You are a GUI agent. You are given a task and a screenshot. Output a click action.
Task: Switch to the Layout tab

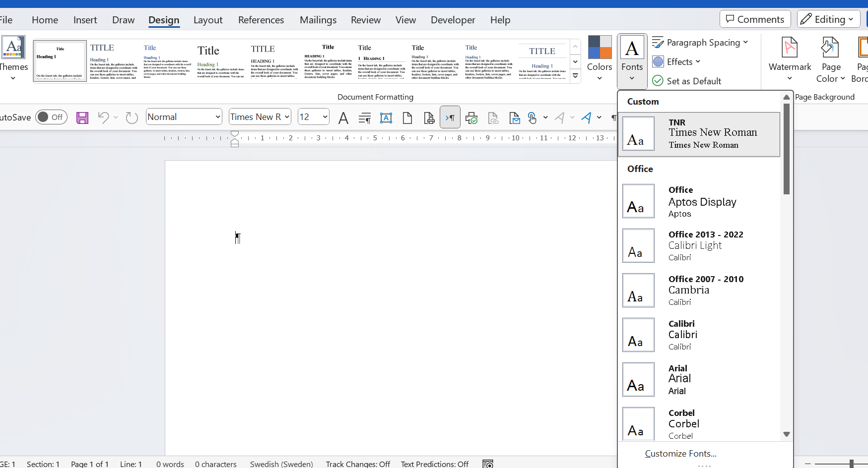208,20
